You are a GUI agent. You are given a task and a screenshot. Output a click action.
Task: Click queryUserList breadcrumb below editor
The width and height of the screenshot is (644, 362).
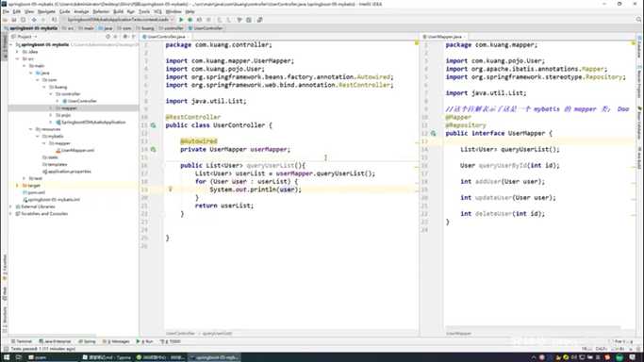point(217,334)
